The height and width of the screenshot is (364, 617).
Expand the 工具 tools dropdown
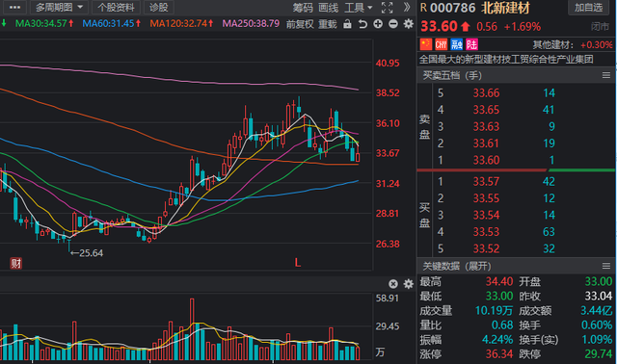[359, 8]
